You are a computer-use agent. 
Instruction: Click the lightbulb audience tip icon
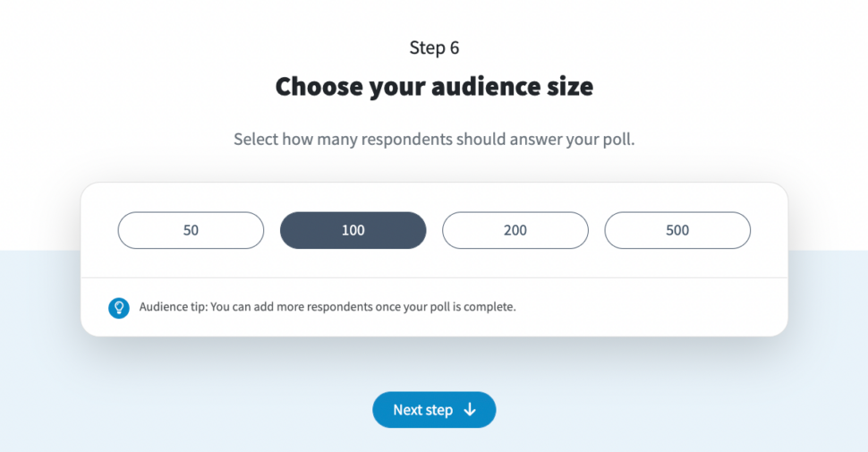click(x=118, y=307)
